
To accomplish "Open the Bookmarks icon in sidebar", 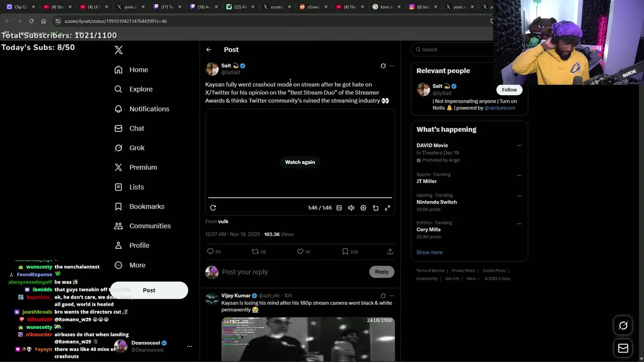I will coord(118,207).
